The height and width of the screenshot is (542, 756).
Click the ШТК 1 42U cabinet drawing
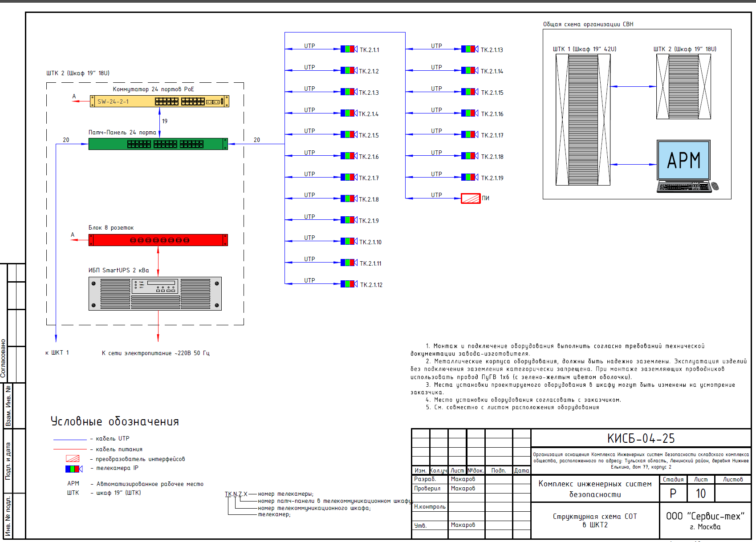point(583,120)
